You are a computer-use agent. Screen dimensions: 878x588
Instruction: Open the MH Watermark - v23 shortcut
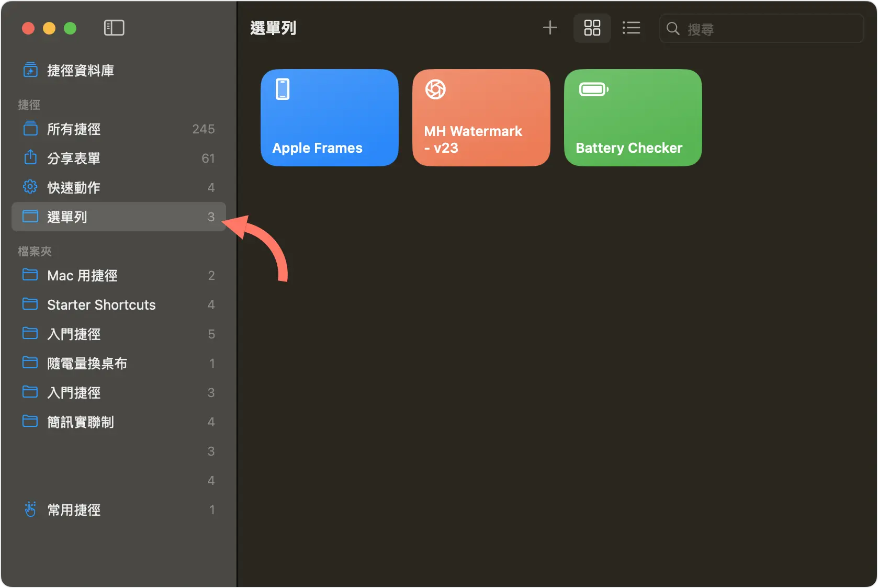[x=481, y=118]
